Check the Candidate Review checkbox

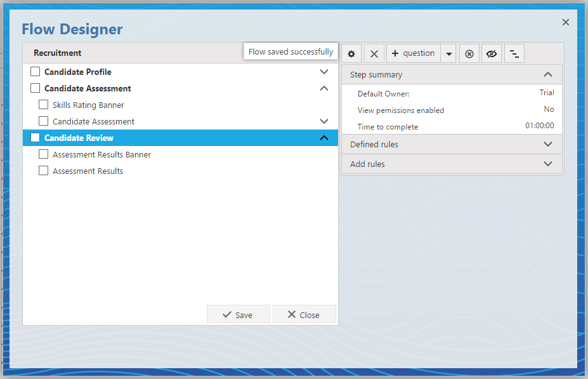(36, 137)
